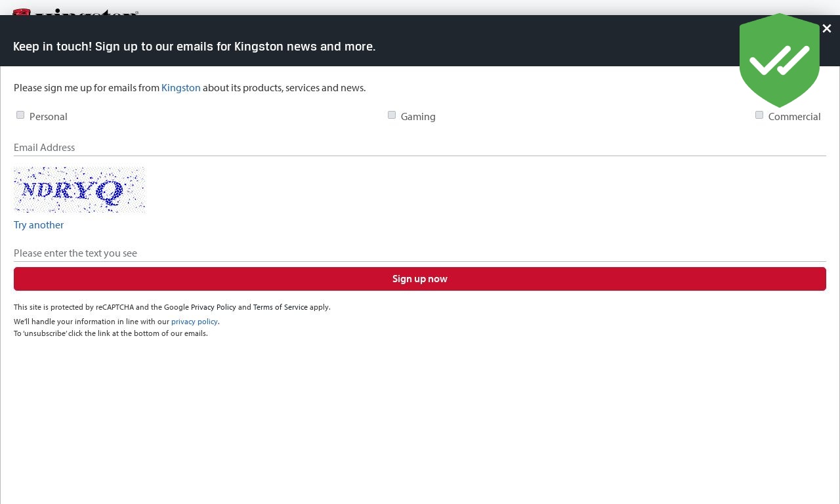Screen dimensions: 840x504
Task: Click the NDRYQ captcha image
Action: [79, 190]
